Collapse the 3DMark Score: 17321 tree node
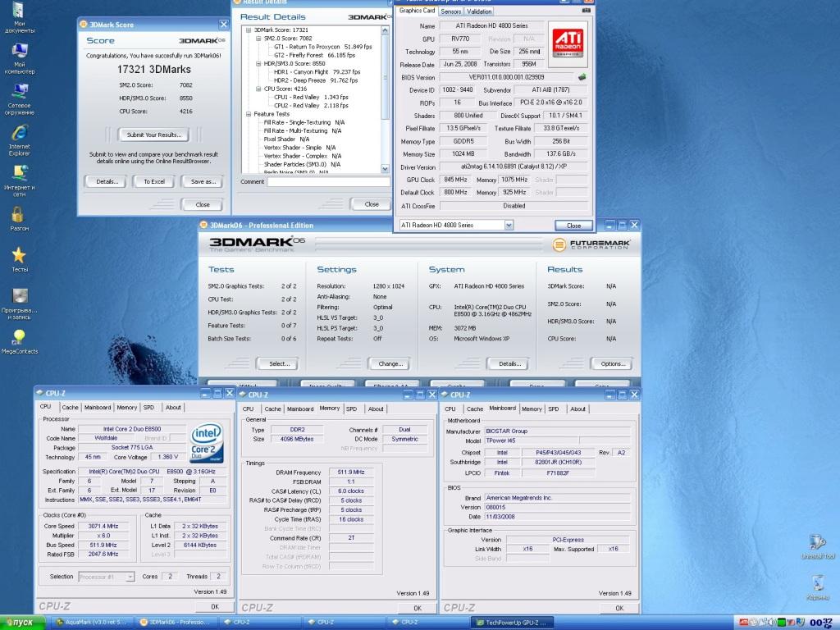This screenshot has width=840, height=630. 249,30
